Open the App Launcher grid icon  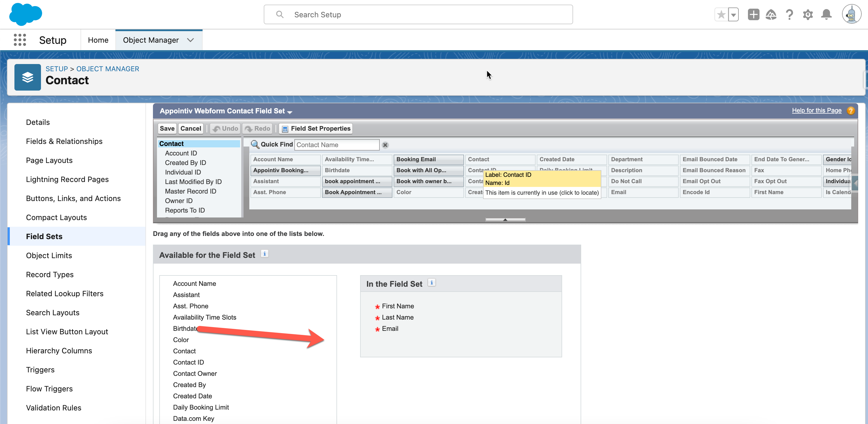coord(20,40)
